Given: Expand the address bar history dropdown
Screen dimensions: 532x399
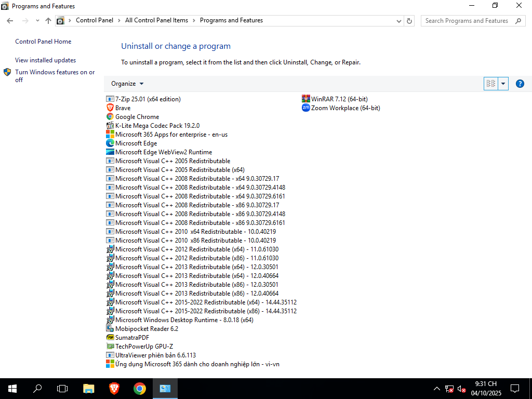Looking at the screenshot, I should [398, 21].
